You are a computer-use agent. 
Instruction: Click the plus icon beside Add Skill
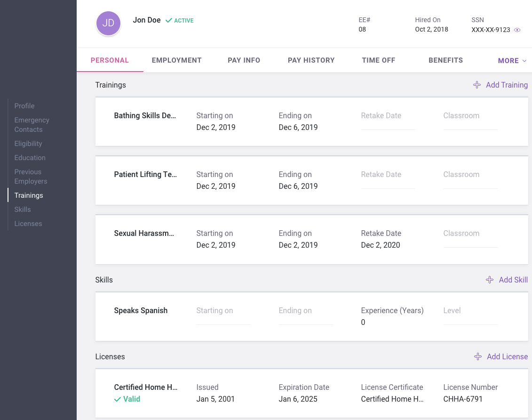click(x=490, y=280)
